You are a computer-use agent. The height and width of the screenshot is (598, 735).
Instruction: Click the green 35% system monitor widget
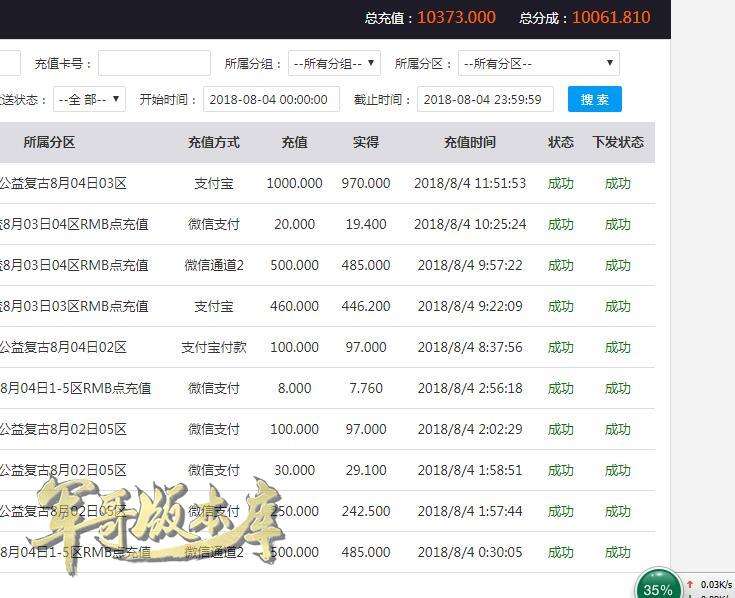click(x=658, y=583)
